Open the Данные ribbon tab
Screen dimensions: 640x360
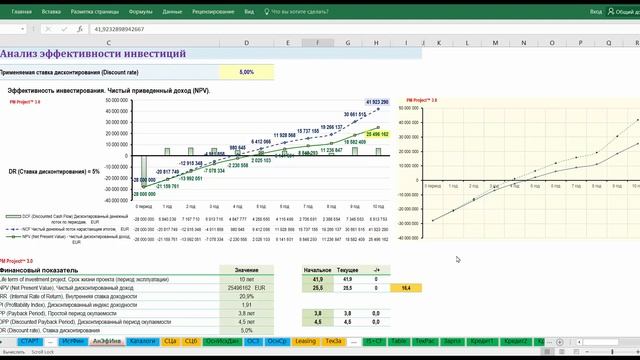click(172, 12)
